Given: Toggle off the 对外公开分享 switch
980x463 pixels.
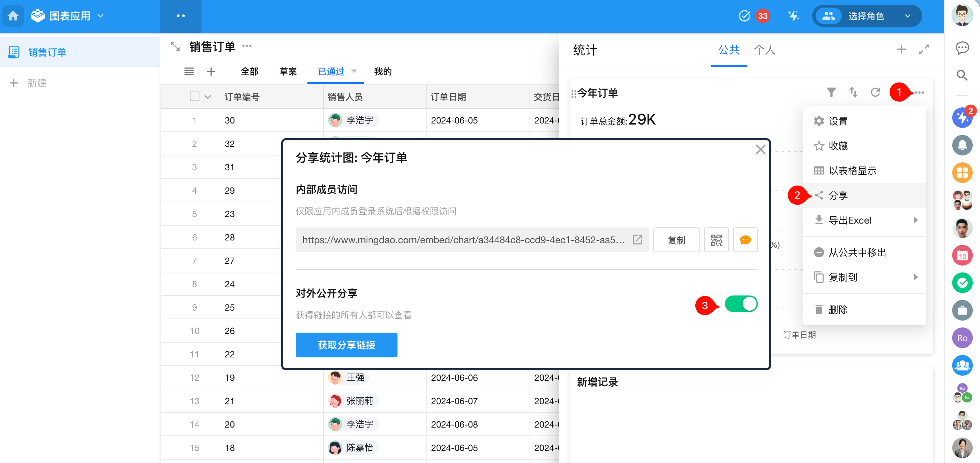Looking at the screenshot, I should click(x=741, y=304).
